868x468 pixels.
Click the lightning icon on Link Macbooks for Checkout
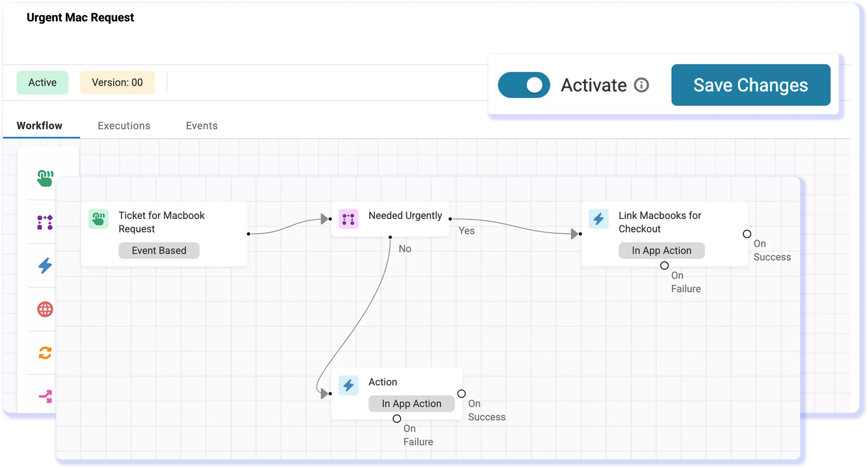click(x=599, y=219)
